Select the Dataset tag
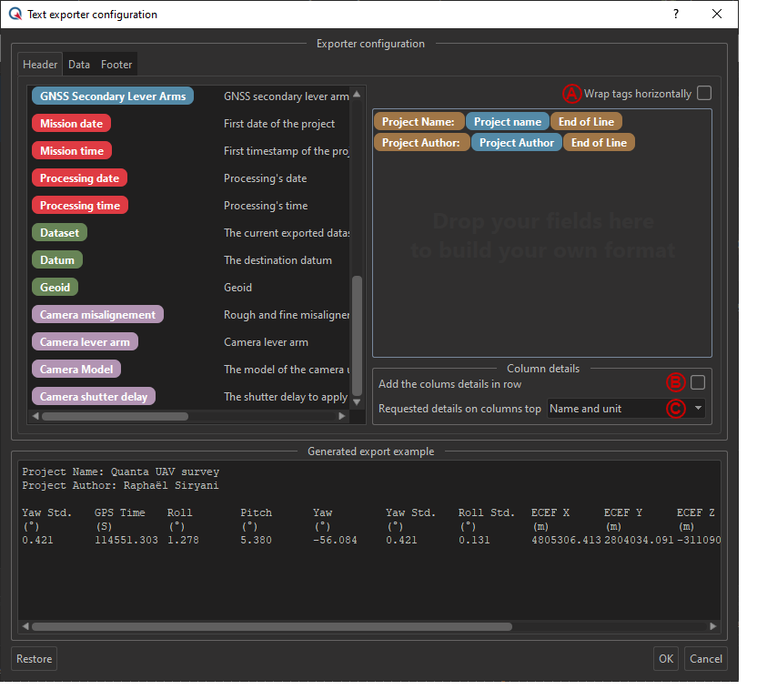Image resolution: width=757 pixels, height=700 pixels. click(59, 232)
